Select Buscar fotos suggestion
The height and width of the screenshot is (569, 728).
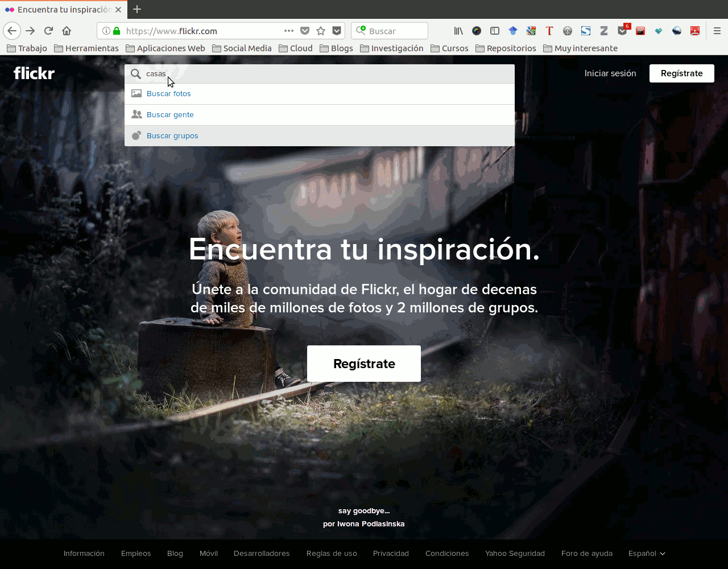tap(320, 94)
